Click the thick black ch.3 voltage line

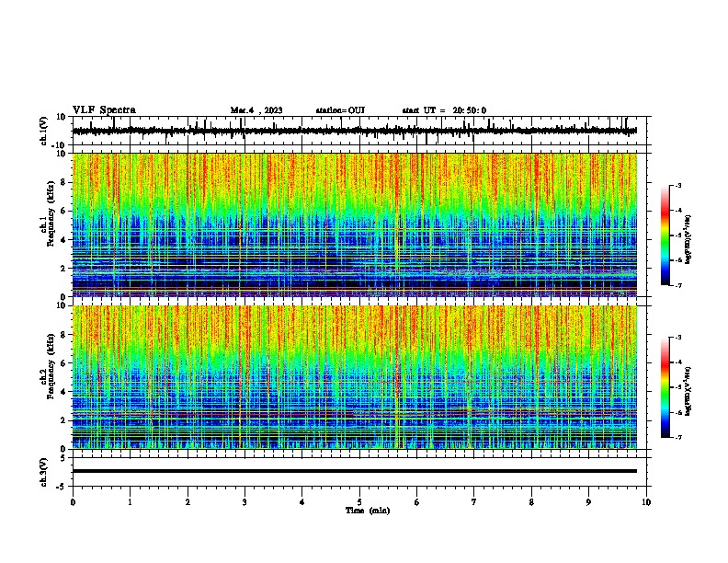pyautogui.click(x=354, y=471)
